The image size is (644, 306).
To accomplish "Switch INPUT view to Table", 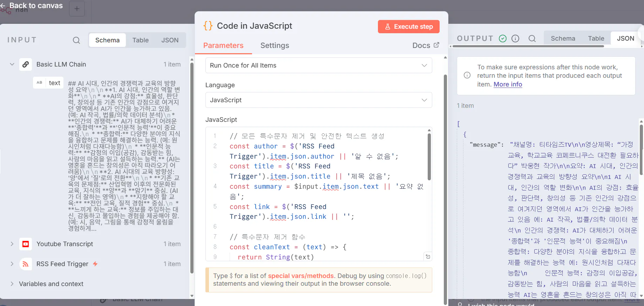I will point(141,40).
